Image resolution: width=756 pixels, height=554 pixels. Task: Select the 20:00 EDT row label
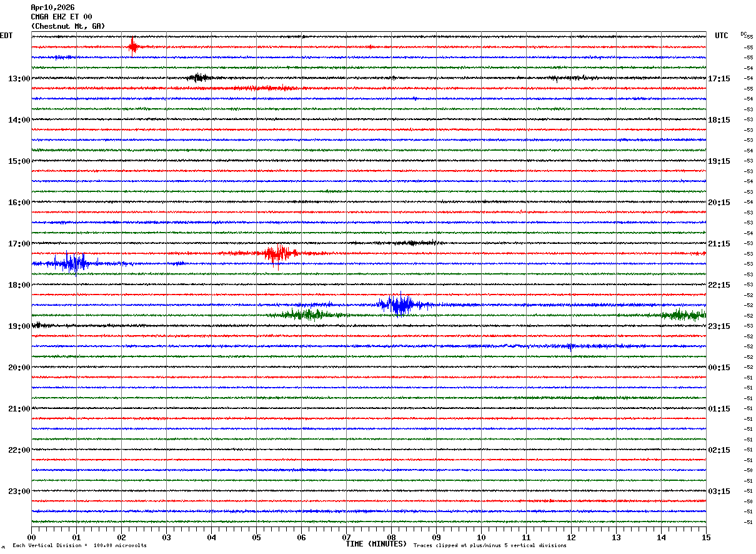coord(19,368)
